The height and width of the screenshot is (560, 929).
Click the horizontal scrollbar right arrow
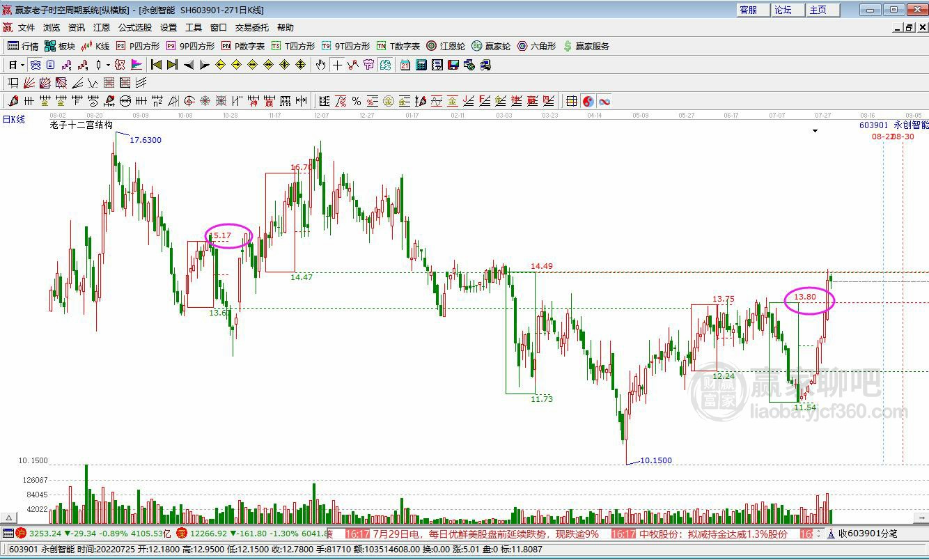coord(921,518)
